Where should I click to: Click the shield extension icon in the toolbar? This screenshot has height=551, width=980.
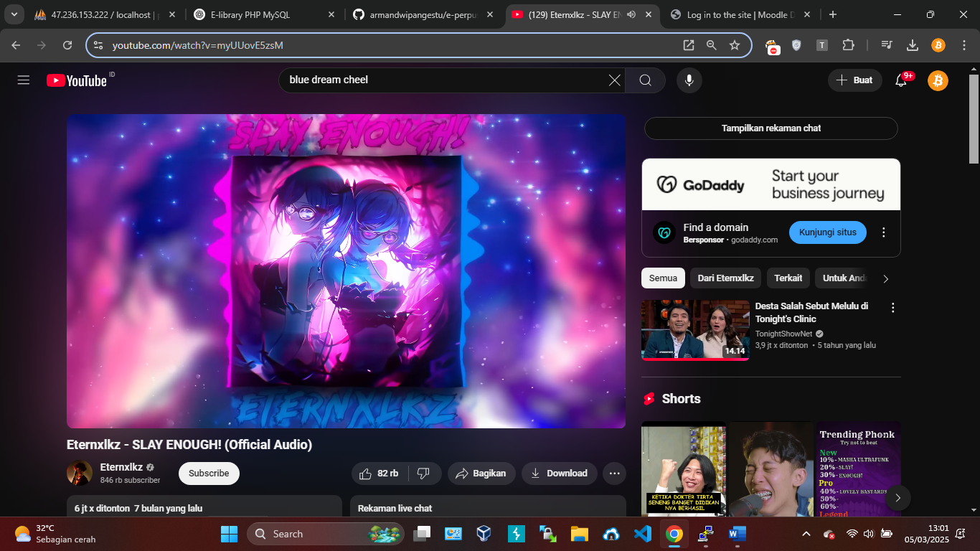796,45
